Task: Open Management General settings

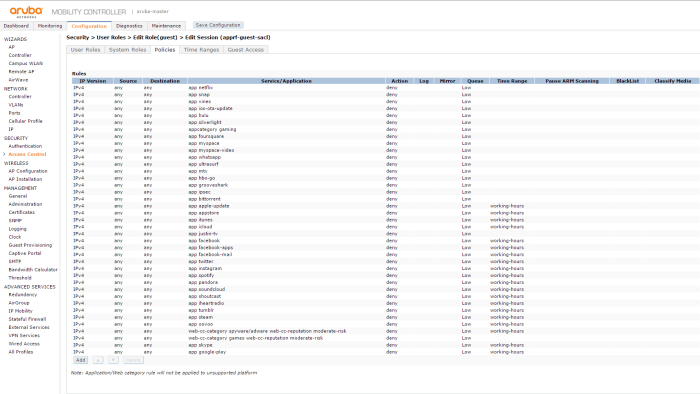Action: point(18,196)
